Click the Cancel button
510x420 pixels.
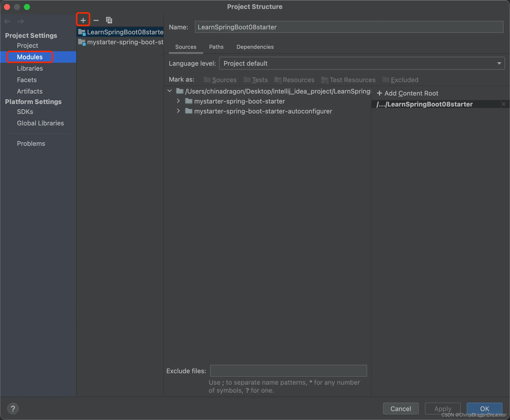(x=400, y=409)
